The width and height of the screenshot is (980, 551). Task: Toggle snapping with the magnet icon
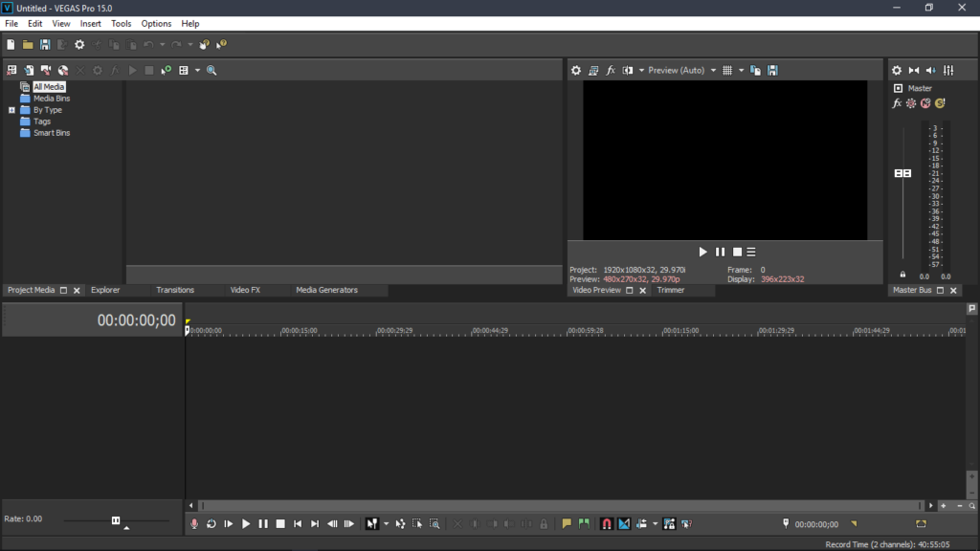(608, 523)
